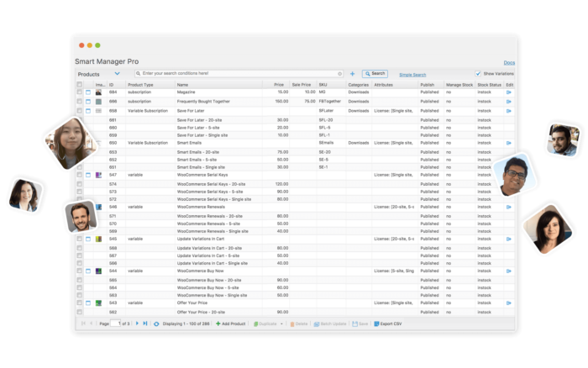588x368 pixels.
Task: Click the refresh icon in the bottom toolbar
Action: [x=156, y=323]
